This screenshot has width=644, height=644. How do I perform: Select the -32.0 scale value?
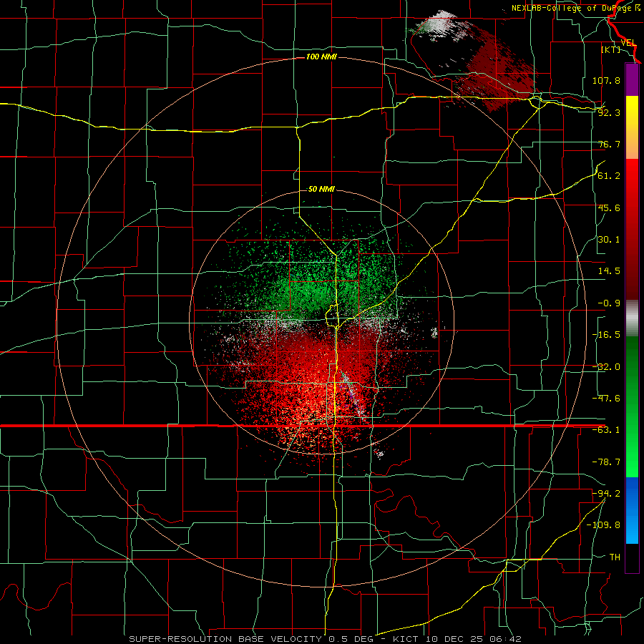coord(606,367)
